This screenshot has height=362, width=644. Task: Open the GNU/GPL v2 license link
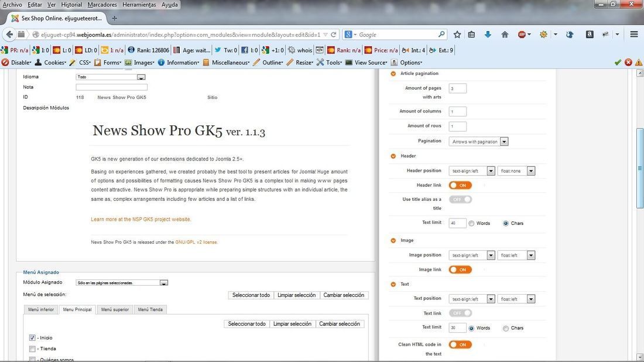(x=196, y=242)
